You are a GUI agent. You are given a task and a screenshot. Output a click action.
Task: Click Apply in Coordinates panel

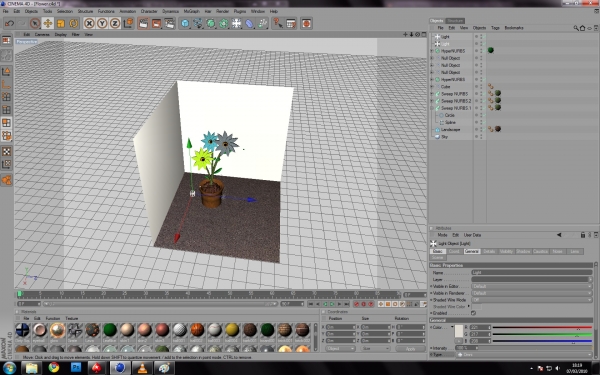click(x=410, y=349)
